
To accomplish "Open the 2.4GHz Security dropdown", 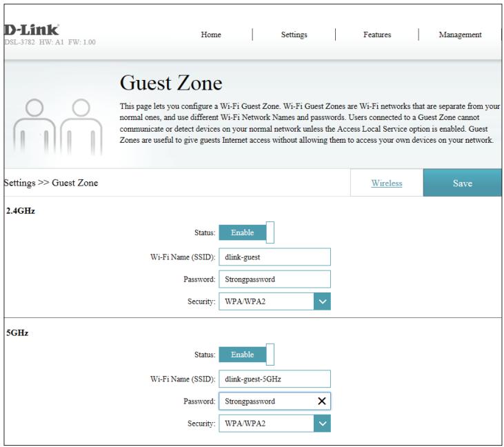I will (275, 301).
